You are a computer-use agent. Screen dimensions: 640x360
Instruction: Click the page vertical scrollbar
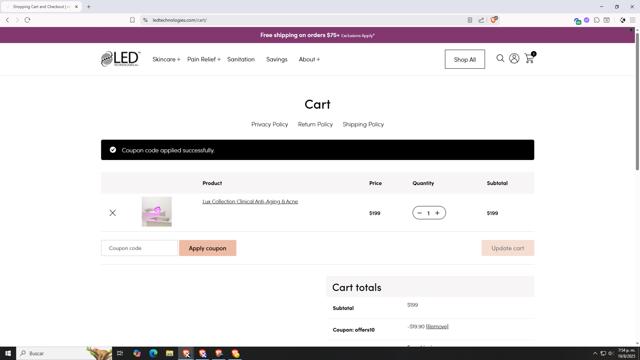(637, 102)
